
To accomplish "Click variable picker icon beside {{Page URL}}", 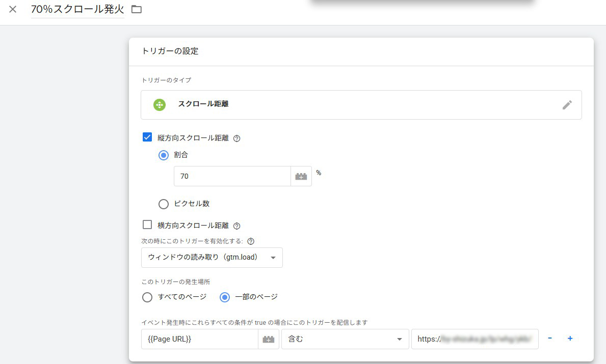I will [x=269, y=339].
